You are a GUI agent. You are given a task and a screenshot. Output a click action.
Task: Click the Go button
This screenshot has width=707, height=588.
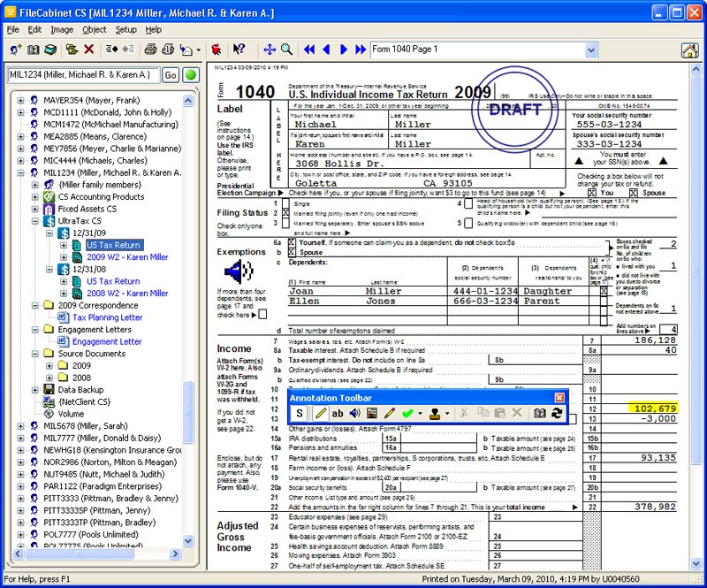[x=171, y=75]
